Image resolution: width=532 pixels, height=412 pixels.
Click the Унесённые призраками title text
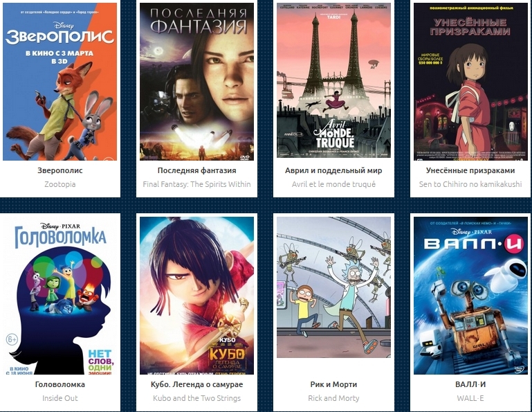(470, 170)
